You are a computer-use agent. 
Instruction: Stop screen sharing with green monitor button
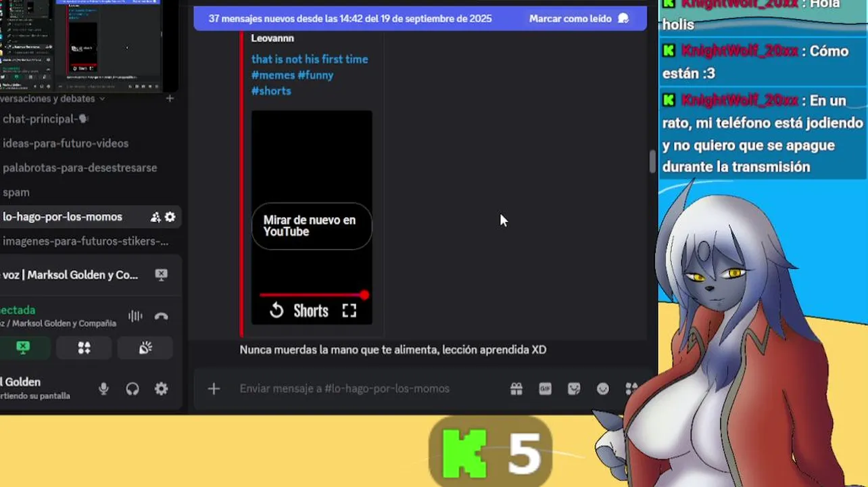tap(23, 348)
